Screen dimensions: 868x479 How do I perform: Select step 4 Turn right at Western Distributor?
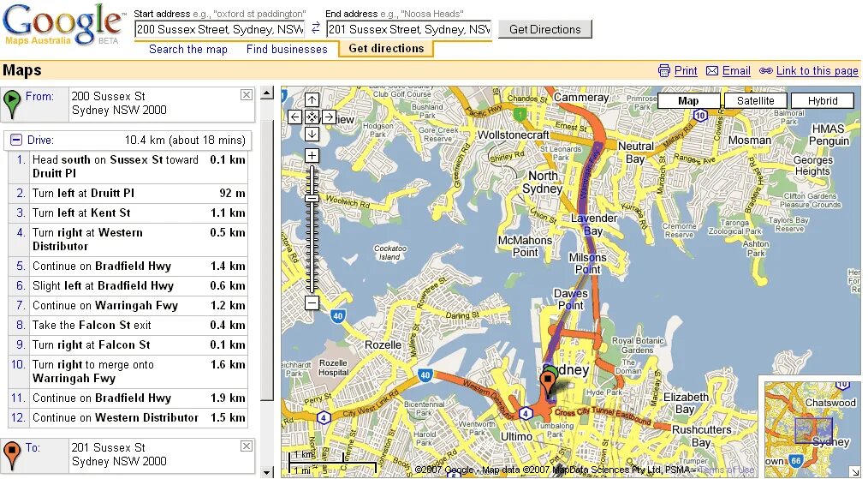pyautogui.click(x=128, y=240)
